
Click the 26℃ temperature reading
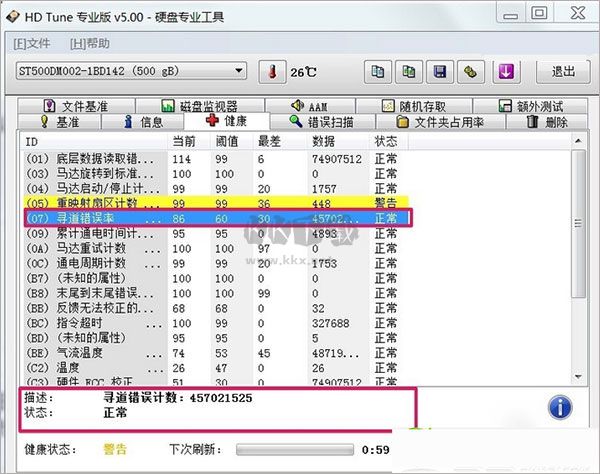click(303, 72)
